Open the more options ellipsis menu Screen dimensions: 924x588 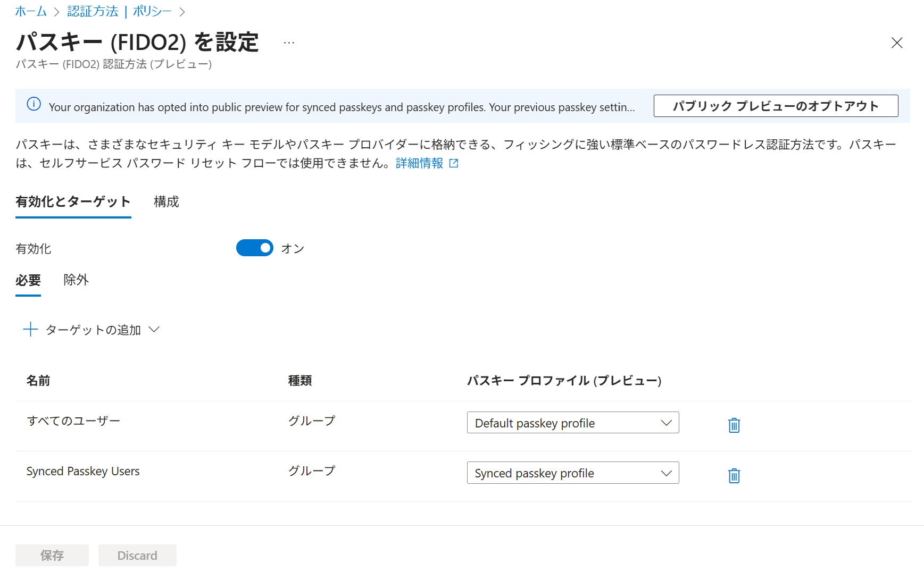tap(289, 43)
